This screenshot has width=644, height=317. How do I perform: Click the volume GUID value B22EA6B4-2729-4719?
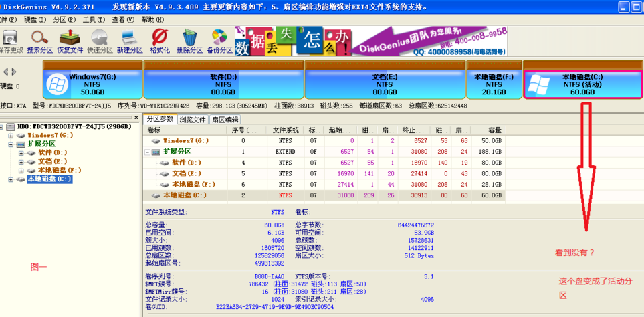click(x=275, y=307)
